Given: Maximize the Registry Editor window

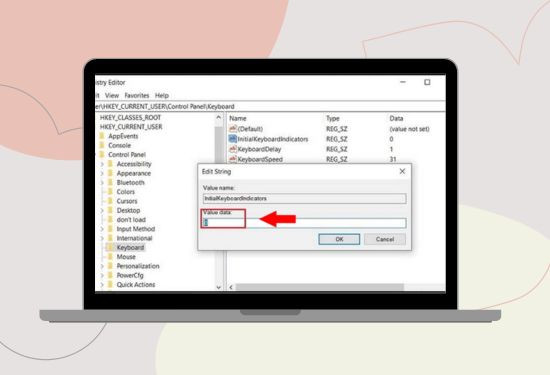Looking at the screenshot, I should pyautogui.click(x=427, y=82).
